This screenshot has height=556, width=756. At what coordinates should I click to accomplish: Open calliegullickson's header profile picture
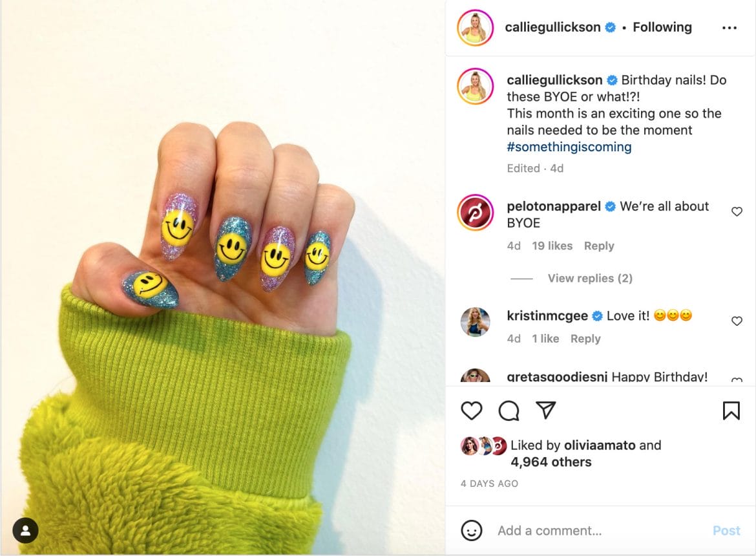pyautogui.click(x=476, y=28)
